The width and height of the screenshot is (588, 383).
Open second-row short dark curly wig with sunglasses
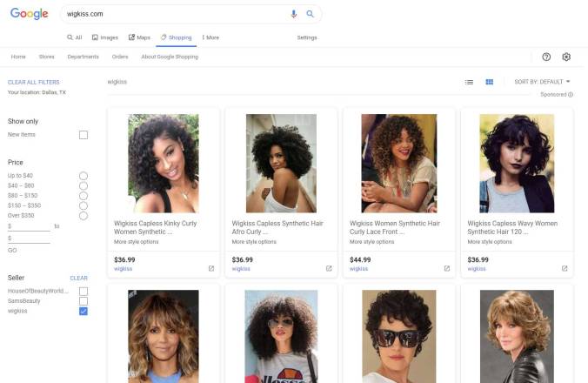(399, 336)
